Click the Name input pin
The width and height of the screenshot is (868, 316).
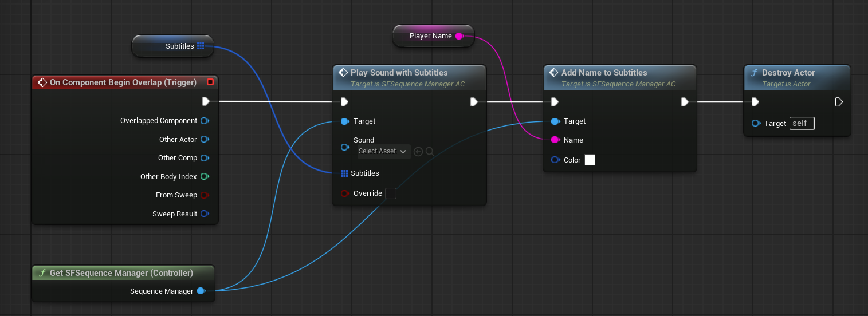pos(555,140)
